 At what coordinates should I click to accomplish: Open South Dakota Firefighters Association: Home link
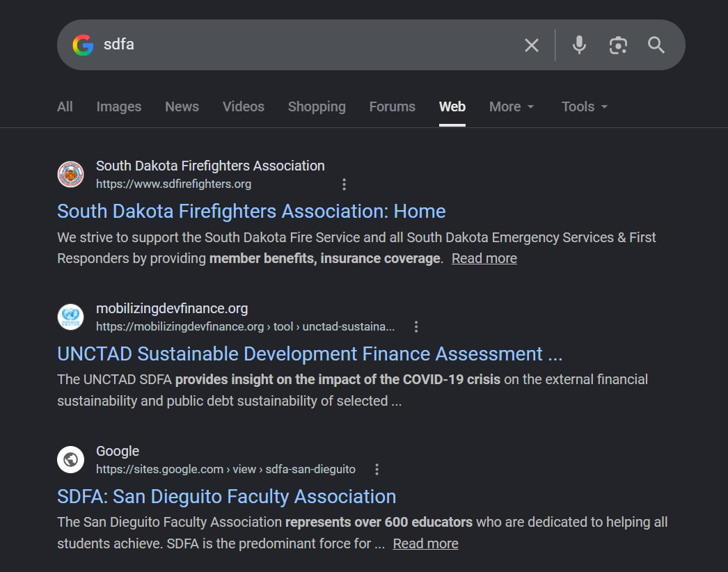point(251,212)
